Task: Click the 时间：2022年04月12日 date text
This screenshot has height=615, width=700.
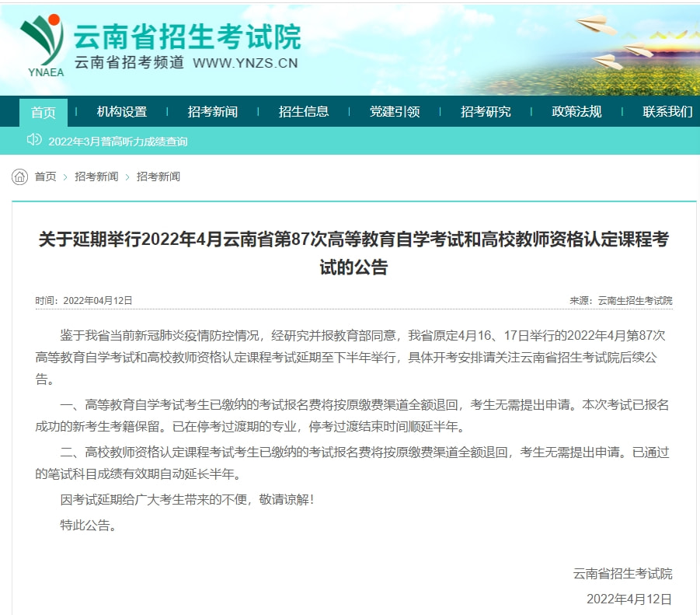Action: tap(84, 301)
